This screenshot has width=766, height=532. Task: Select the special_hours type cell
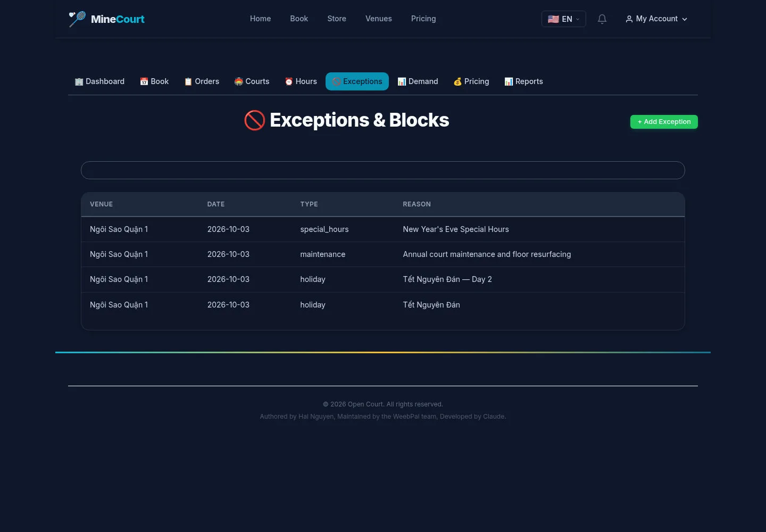point(324,229)
